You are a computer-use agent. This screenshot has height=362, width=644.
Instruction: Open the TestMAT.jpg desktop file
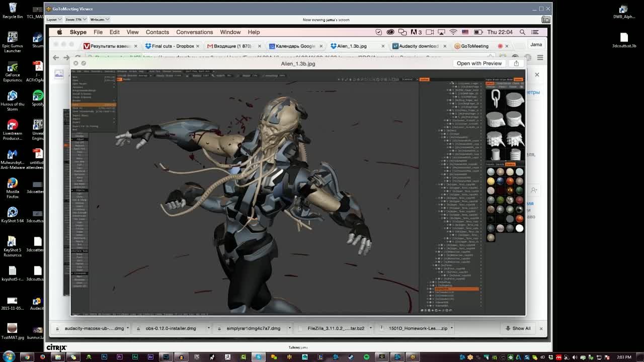tap(13, 331)
